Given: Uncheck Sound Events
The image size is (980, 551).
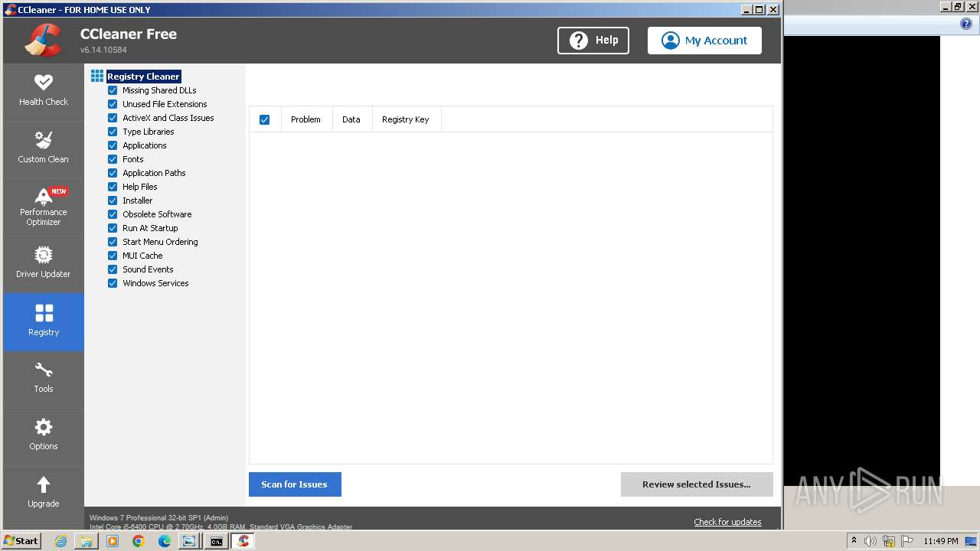Looking at the screenshot, I should point(113,269).
